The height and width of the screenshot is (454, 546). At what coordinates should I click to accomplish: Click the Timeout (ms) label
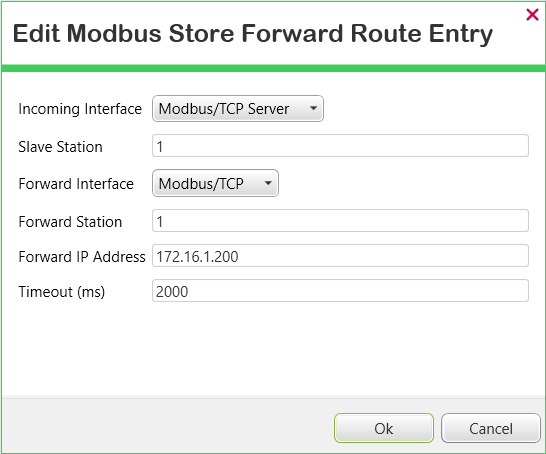coord(62,292)
